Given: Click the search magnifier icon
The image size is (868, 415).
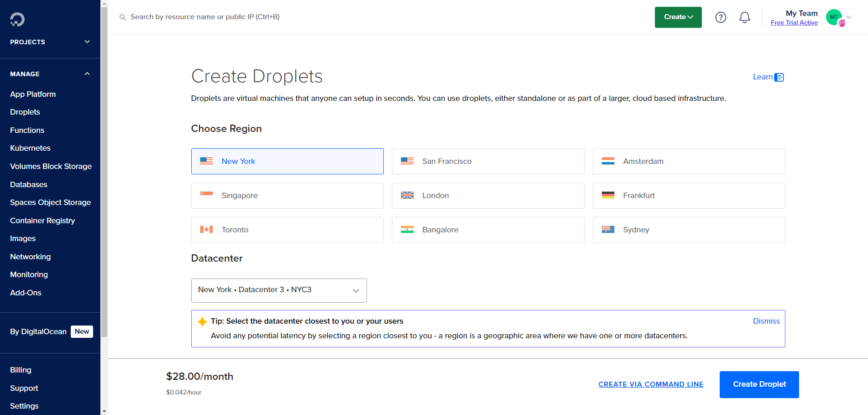Looking at the screenshot, I should (123, 17).
